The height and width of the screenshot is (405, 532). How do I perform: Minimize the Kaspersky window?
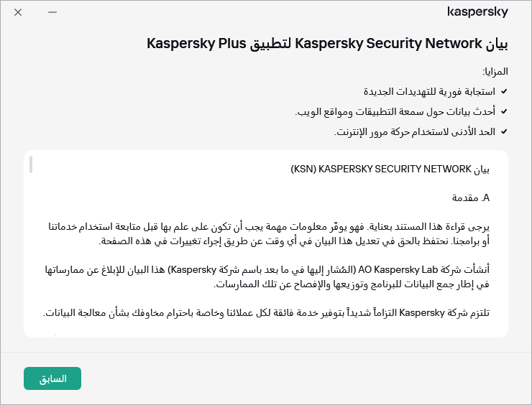52,13
